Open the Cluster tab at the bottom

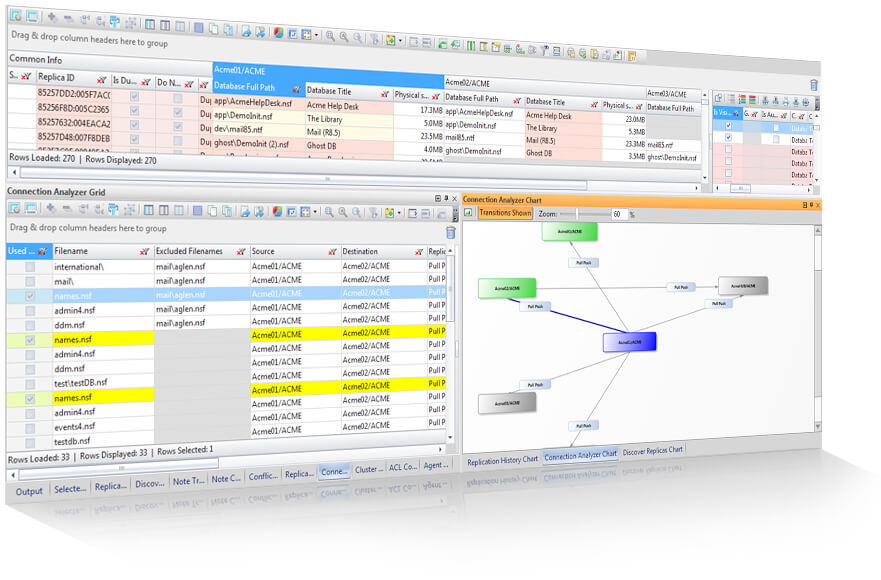369,469
